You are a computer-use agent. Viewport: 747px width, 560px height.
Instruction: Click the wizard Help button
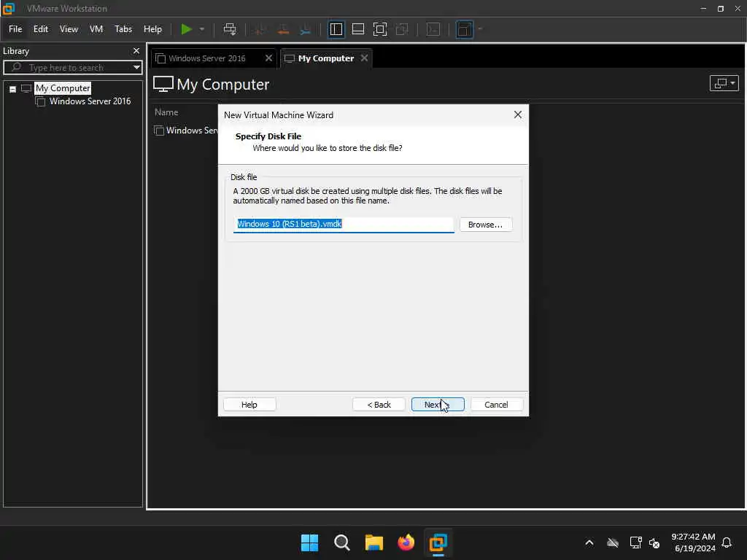[x=249, y=405]
